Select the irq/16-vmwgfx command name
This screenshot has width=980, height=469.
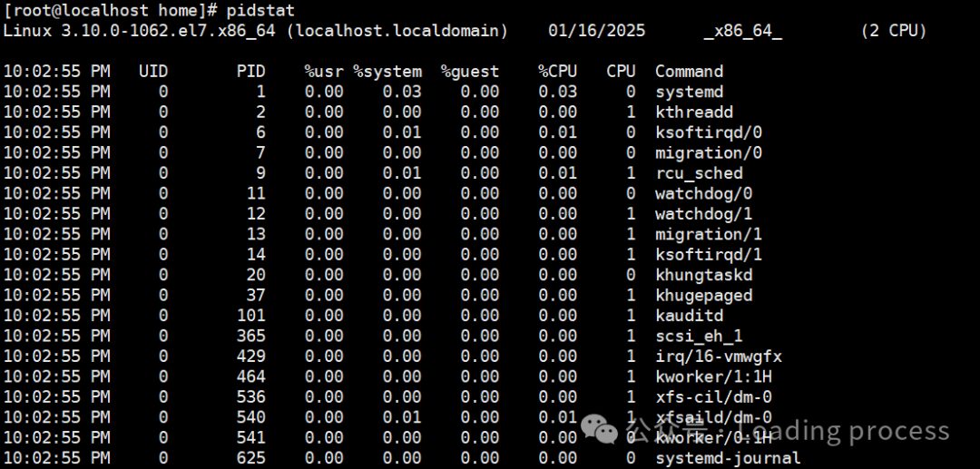point(718,356)
